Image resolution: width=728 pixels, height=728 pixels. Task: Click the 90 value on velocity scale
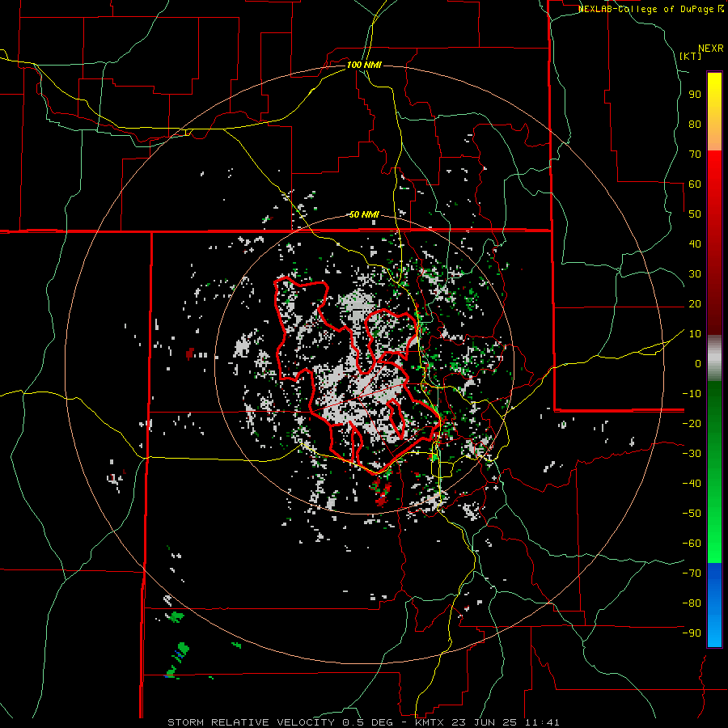click(x=695, y=95)
